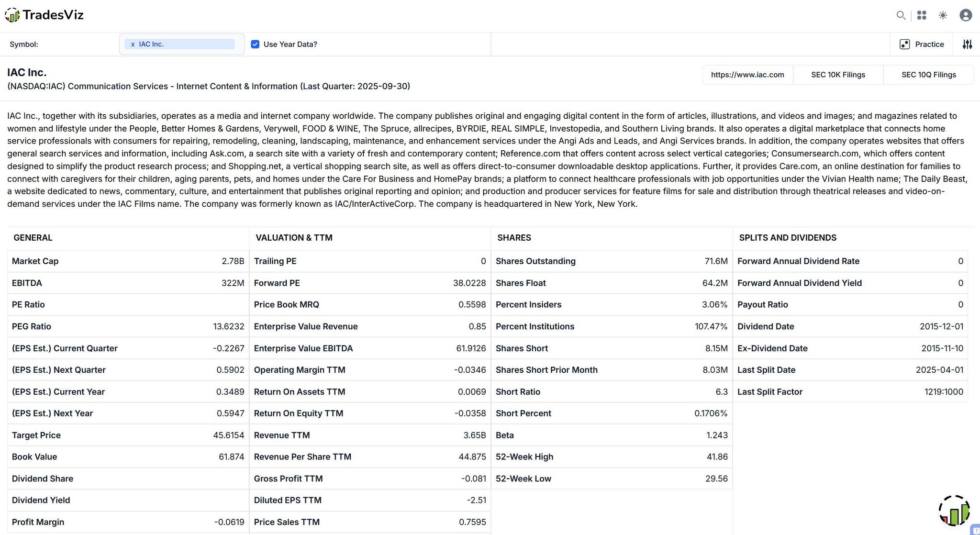Open SEC 10Q Filings
The image size is (980, 535).
pyautogui.click(x=928, y=75)
